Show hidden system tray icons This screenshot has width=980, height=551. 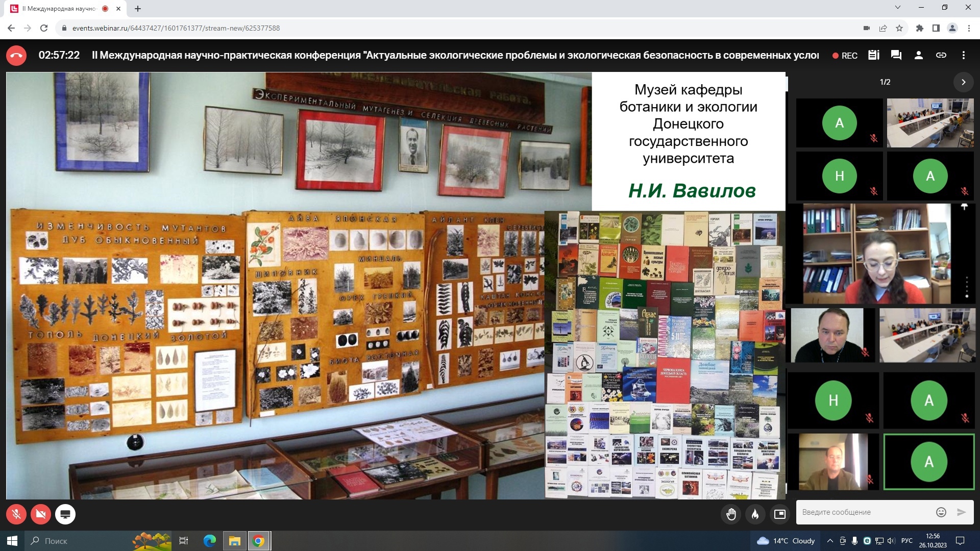[830, 541]
